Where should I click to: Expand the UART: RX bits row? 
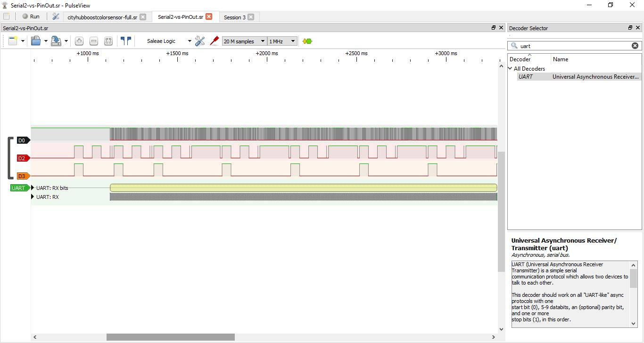(x=32, y=188)
